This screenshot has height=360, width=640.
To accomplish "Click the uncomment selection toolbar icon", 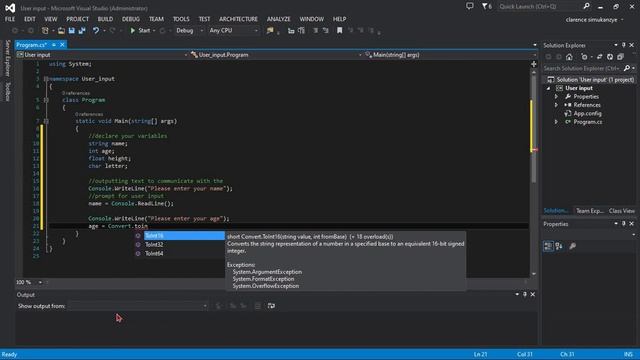I will pyautogui.click(x=325, y=31).
